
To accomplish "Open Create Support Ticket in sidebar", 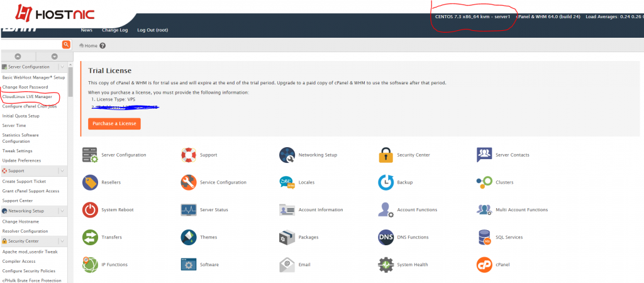I will coord(25,181).
